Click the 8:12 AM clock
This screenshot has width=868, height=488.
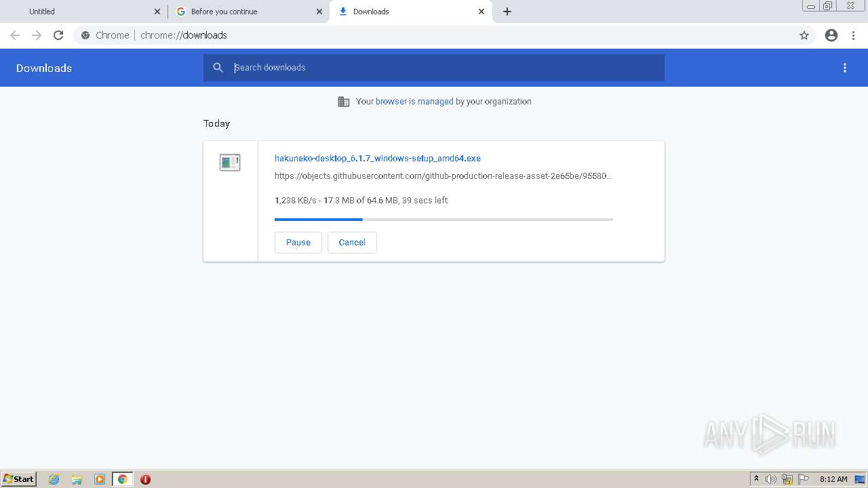click(x=833, y=479)
